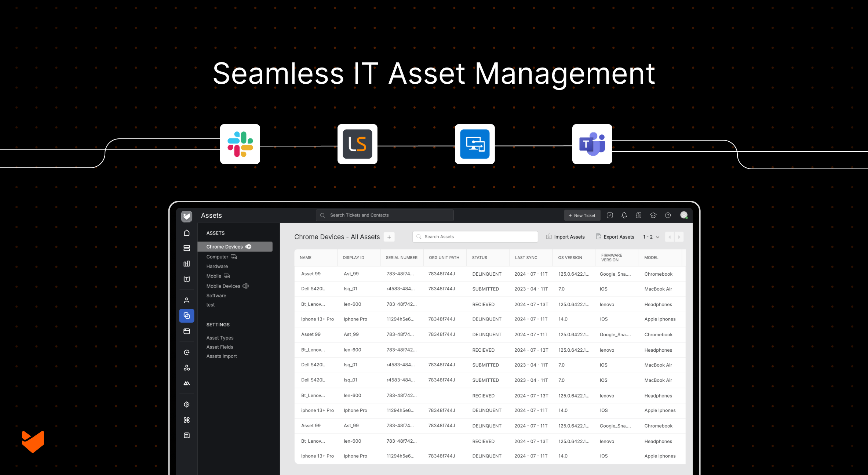Open the notifications bell icon
This screenshot has height=475, width=868.
624,215
